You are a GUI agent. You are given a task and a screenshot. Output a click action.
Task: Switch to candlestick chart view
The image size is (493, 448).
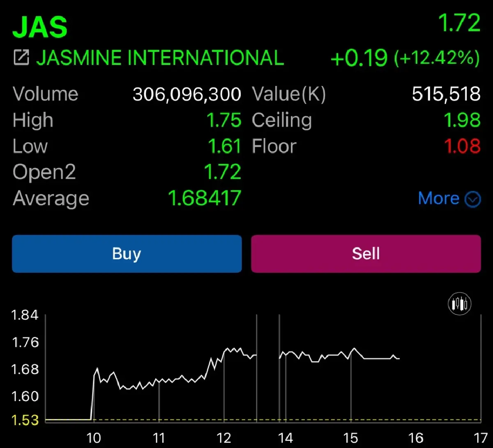[x=460, y=304]
